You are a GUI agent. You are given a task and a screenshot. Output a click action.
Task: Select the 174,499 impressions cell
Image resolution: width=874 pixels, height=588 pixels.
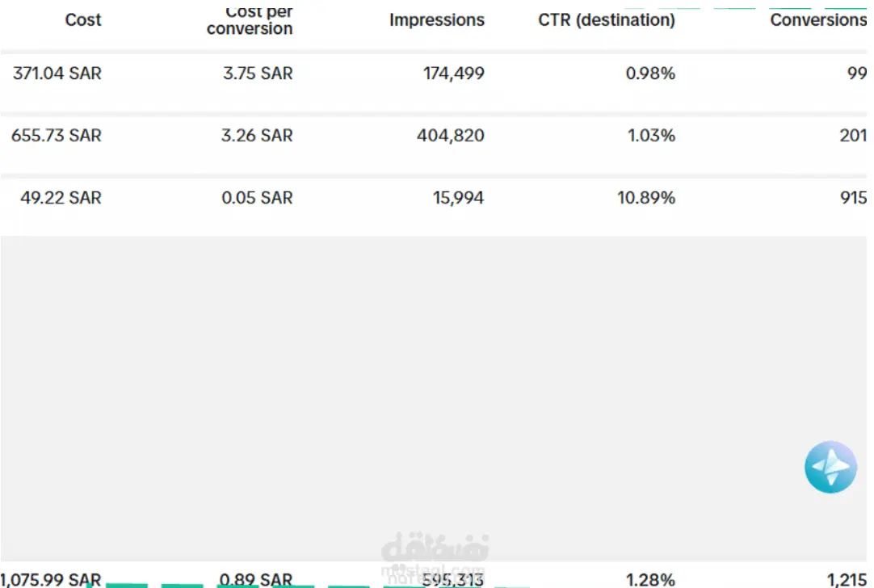click(454, 73)
